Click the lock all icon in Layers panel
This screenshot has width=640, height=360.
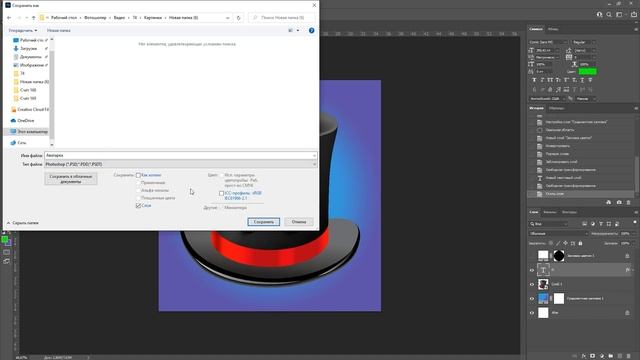click(x=580, y=243)
